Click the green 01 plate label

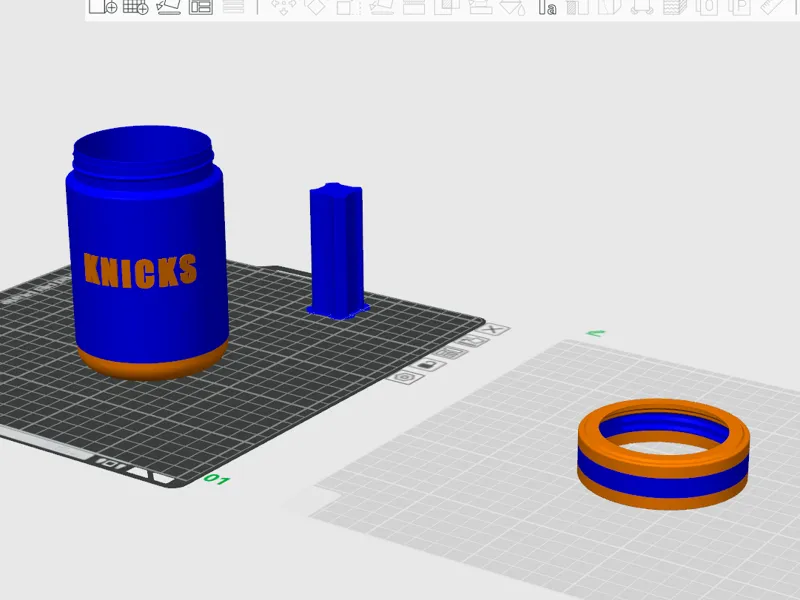coord(216,480)
